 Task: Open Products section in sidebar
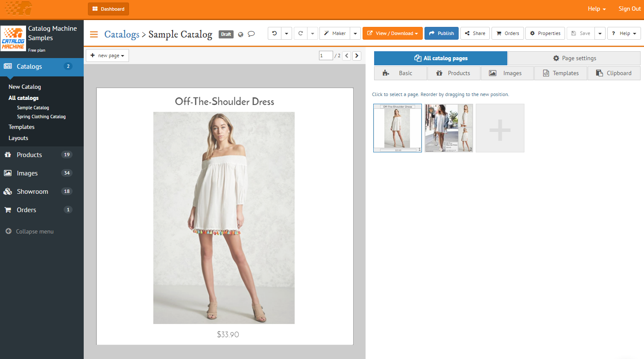point(42,155)
